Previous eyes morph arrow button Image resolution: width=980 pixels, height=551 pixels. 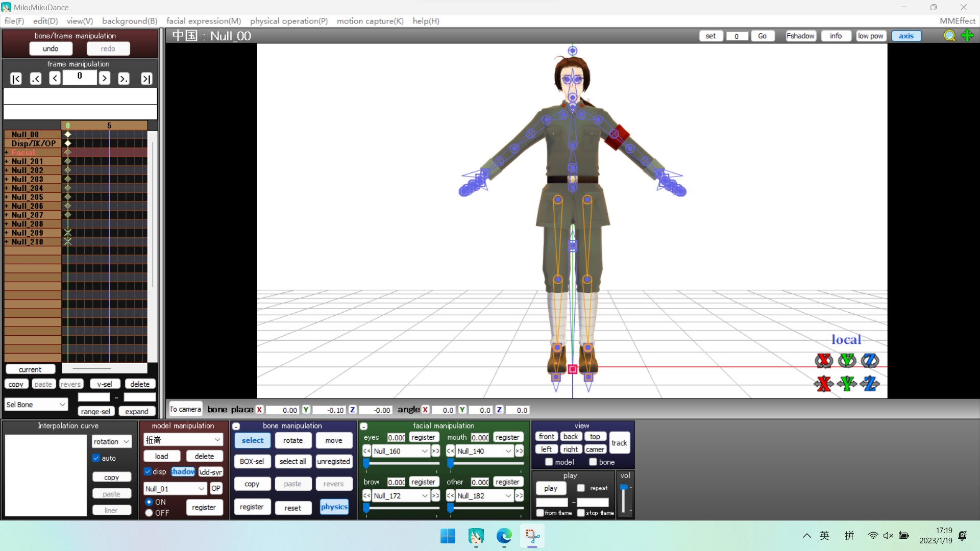(366, 451)
